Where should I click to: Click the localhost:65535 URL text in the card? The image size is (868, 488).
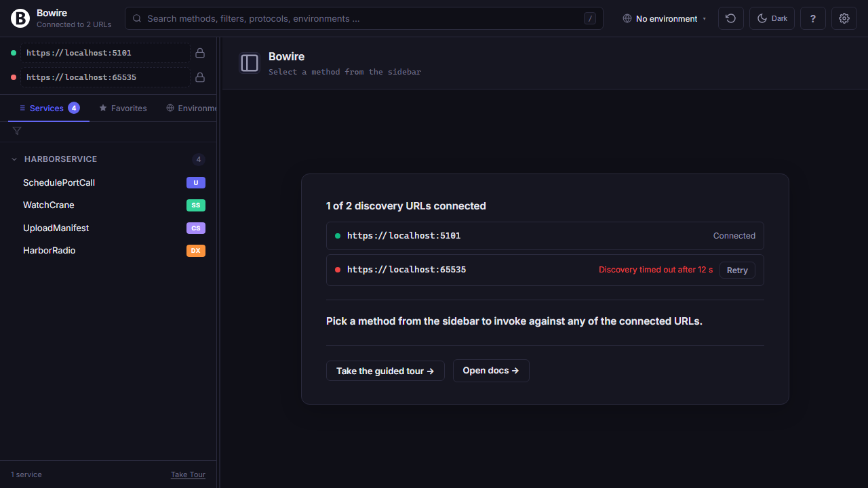pyautogui.click(x=407, y=270)
